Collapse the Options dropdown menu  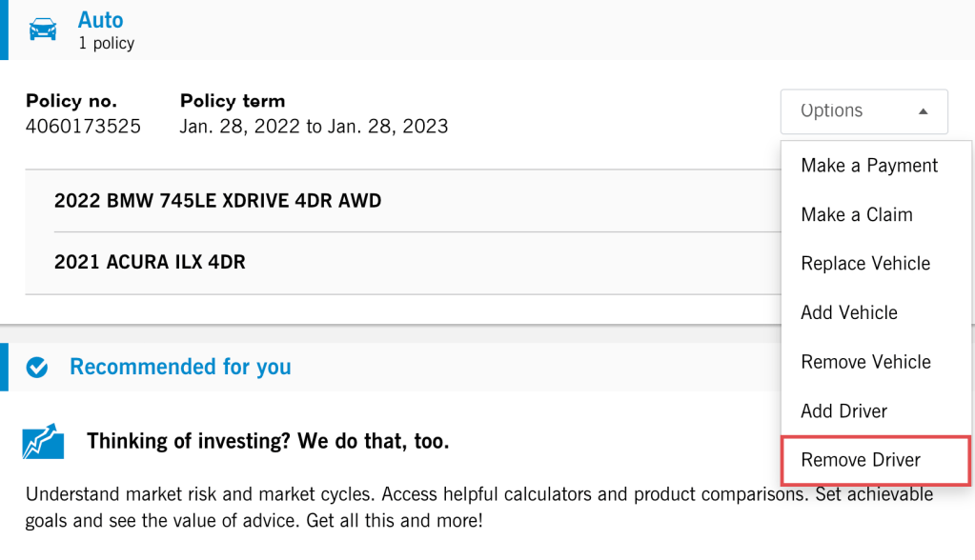click(x=863, y=110)
